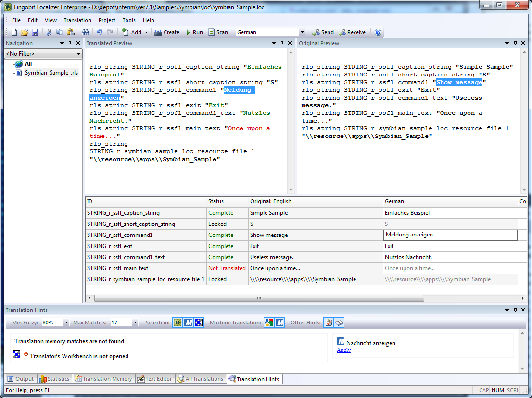This screenshot has width=532, height=398.
Task: Switch to the All Translations tab
Action: 201,379
